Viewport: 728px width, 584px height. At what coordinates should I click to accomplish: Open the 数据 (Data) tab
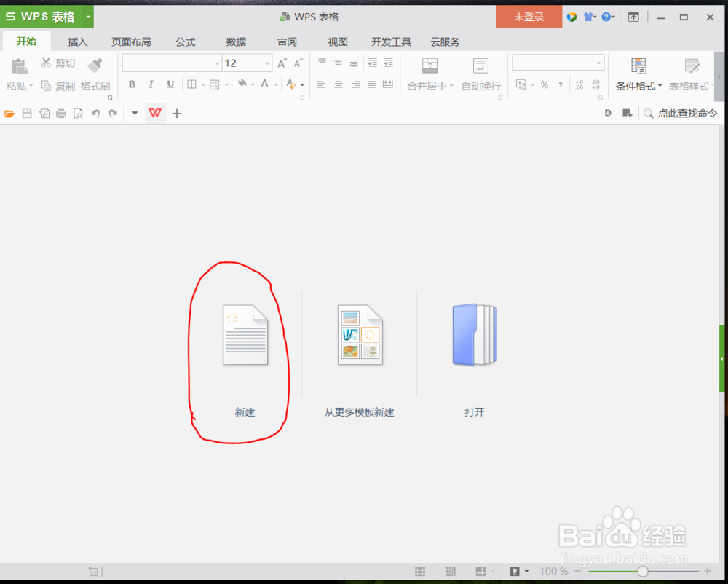[x=236, y=42]
